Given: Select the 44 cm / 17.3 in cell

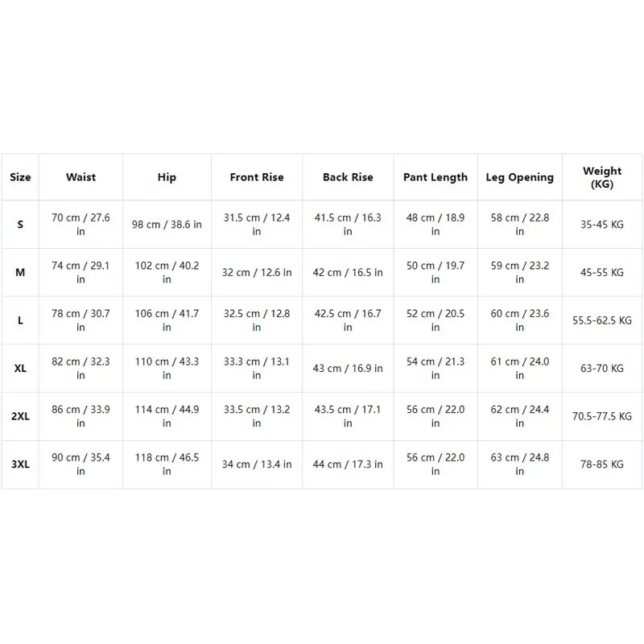Looking at the screenshot, I should [348, 464].
